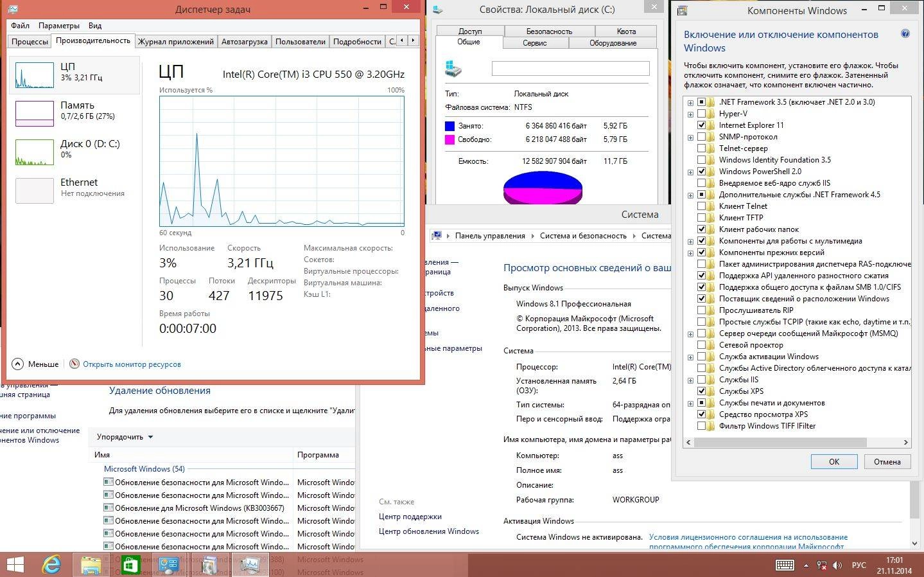
Task: Select Диск 0 (D: C:) performance item
Action: pos(74,152)
